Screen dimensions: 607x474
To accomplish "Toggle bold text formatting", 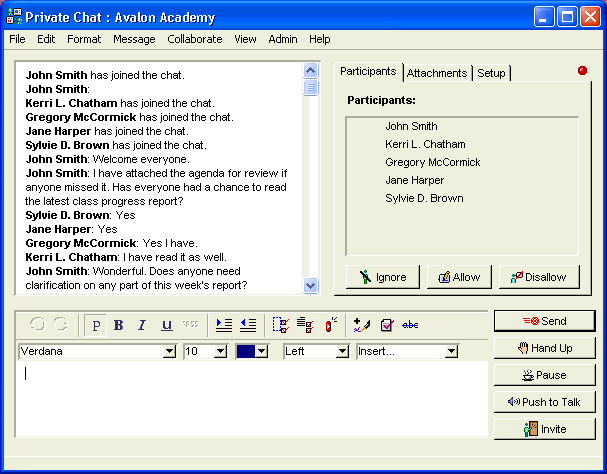I will [x=119, y=325].
